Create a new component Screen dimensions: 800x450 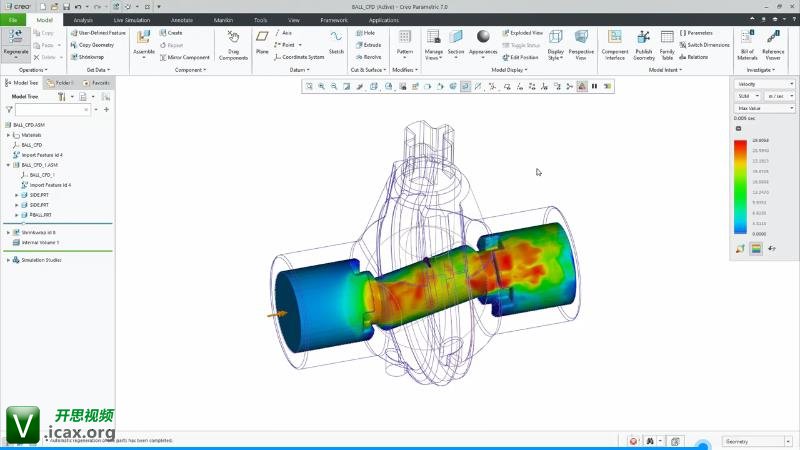click(171, 33)
